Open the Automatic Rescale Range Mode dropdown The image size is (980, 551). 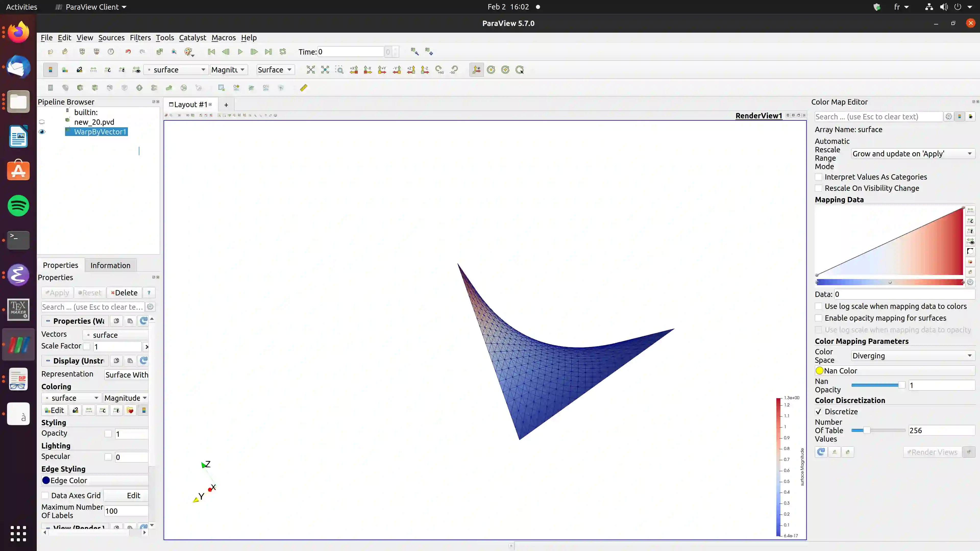pos(912,154)
